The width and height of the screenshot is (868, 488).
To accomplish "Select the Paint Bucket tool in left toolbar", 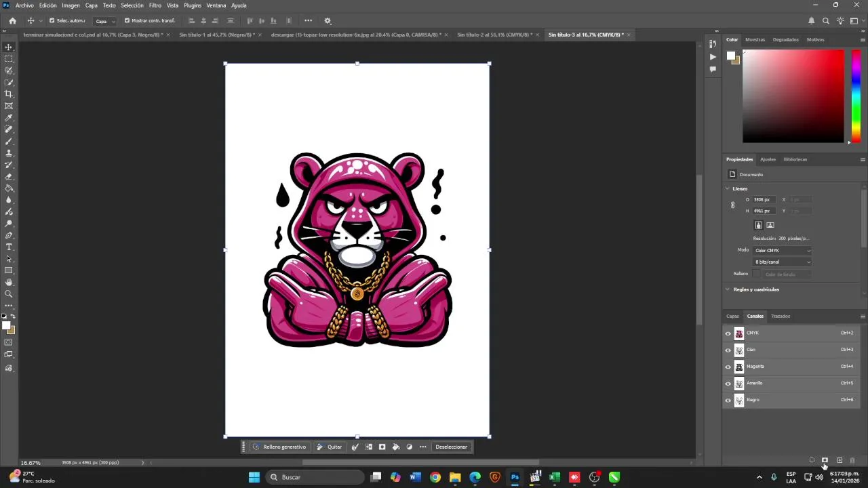I will click(x=9, y=188).
